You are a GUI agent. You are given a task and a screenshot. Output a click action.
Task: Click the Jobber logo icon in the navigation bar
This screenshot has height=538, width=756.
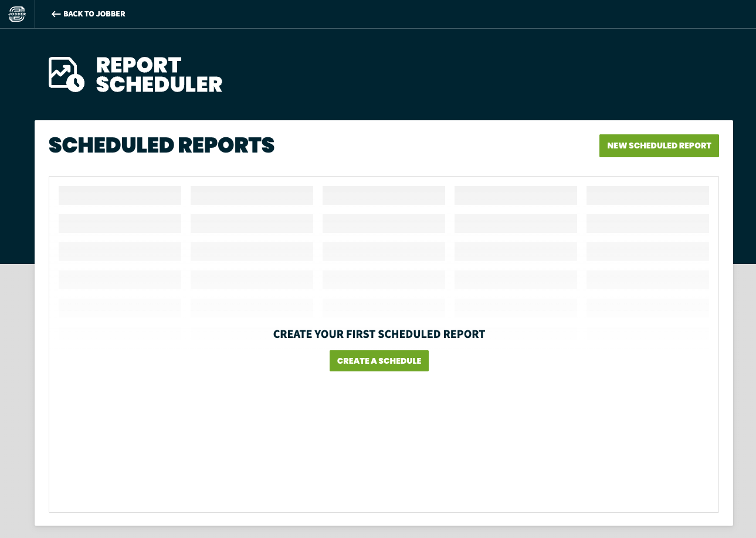[x=18, y=13]
